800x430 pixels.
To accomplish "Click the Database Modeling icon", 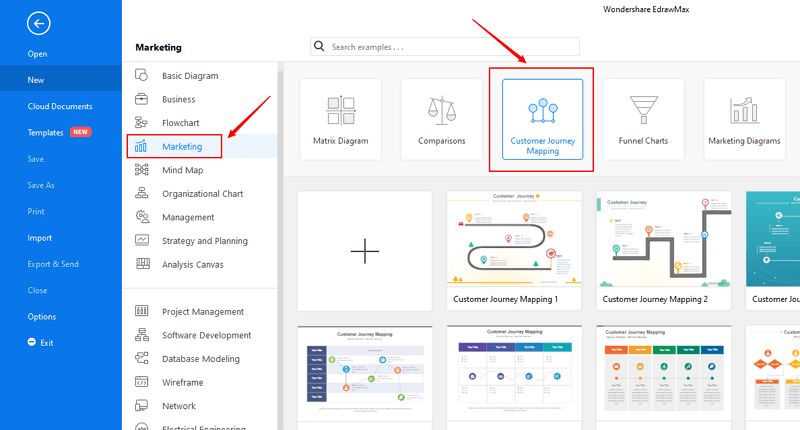I will [x=142, y=358].
